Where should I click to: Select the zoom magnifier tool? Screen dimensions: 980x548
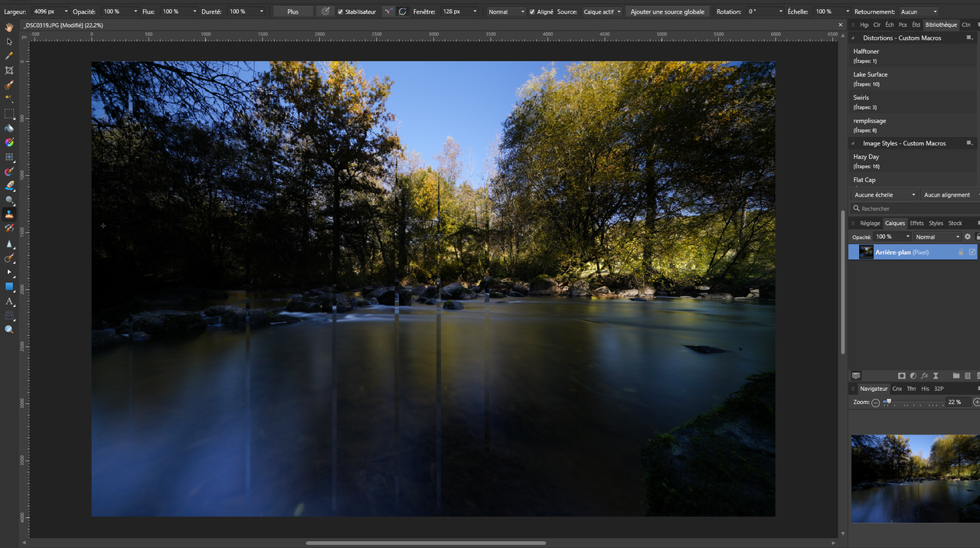pyautogui.click(x=9, y=329)
